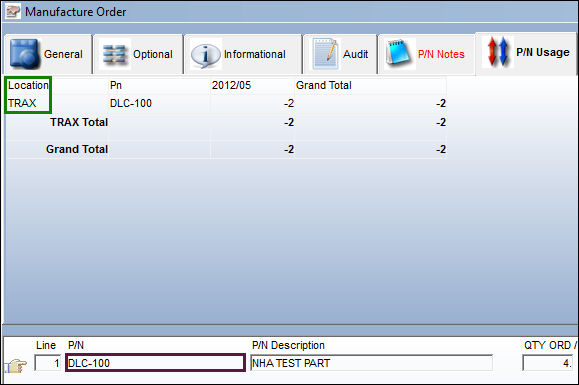Click the P/N Description label
The height and width of the screenshot is (385, 579).
pos(288,345)
